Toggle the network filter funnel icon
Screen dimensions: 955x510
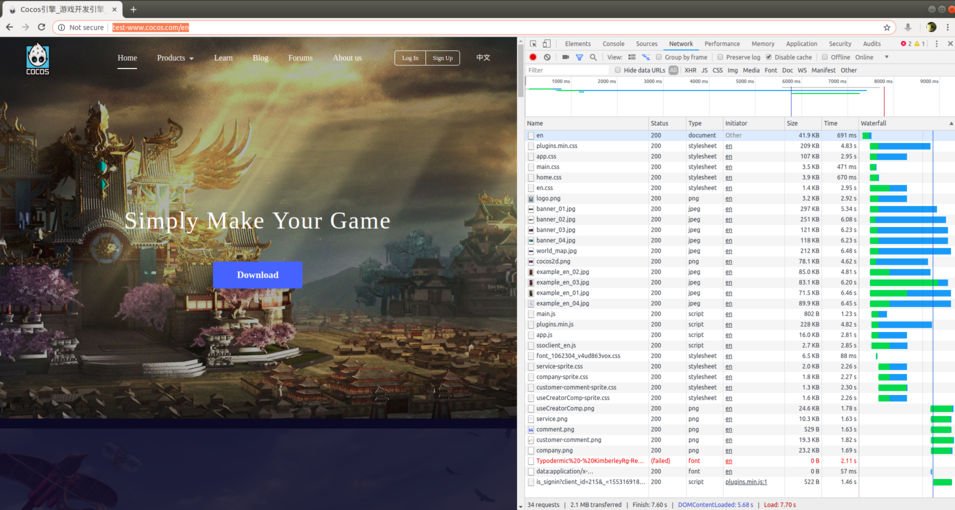579,57
